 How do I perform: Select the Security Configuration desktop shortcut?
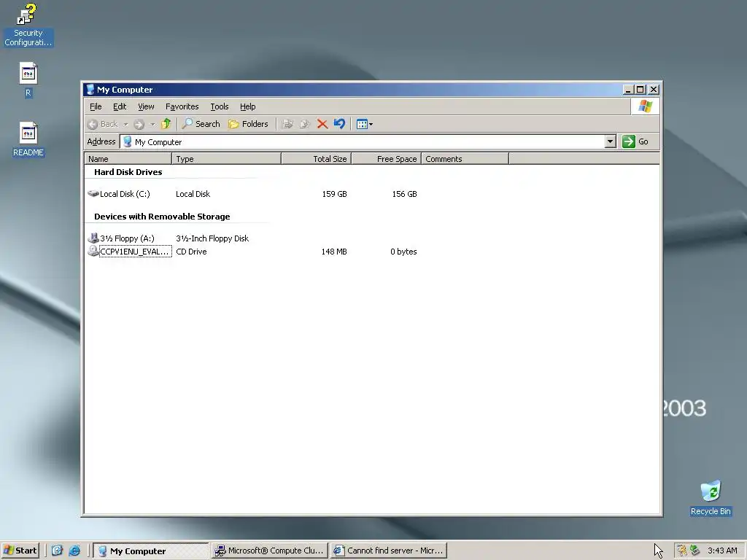28,26
